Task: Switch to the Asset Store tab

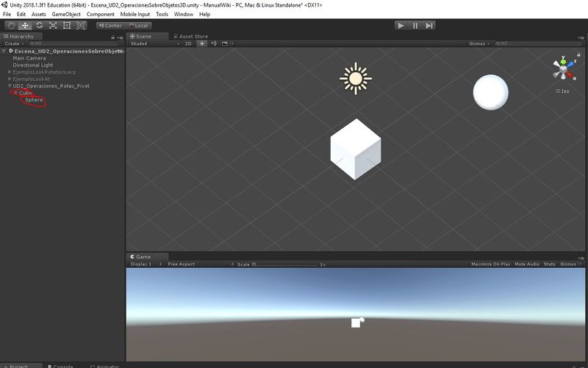Action: tap(190, 36)
